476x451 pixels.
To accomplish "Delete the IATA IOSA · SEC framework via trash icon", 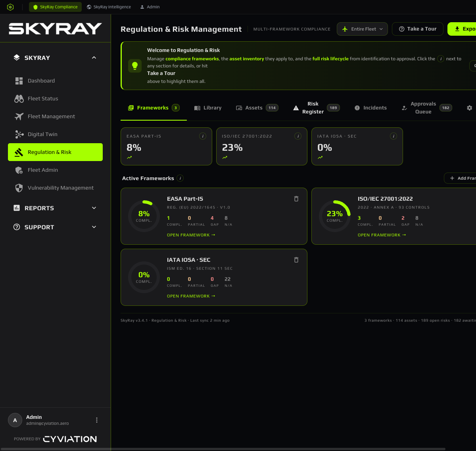I will point(296,260).
